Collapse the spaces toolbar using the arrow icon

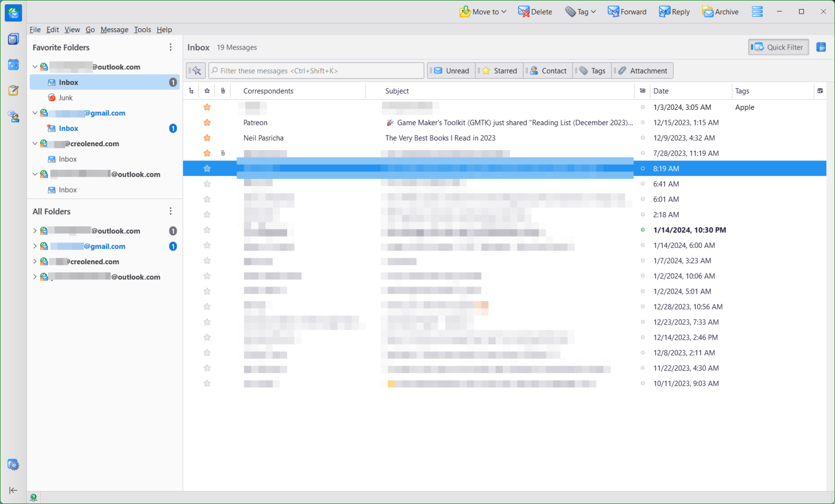coord(13,490)
